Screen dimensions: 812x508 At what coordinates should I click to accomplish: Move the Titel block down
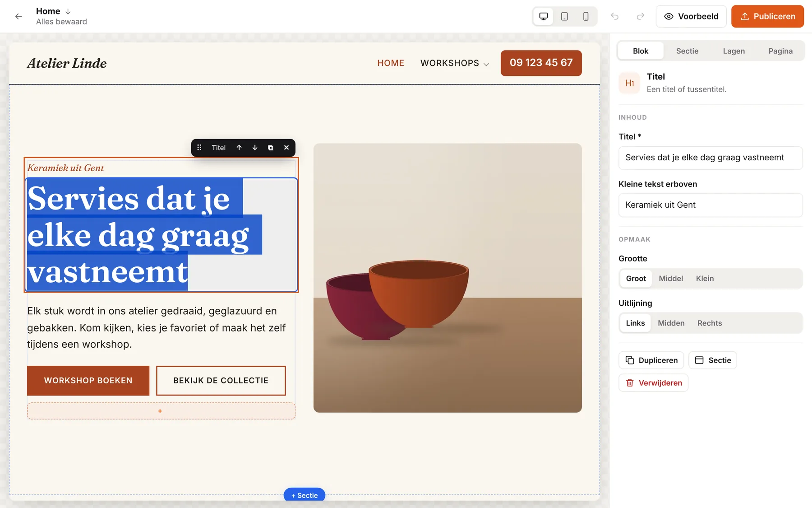click(x=255, y=148)
